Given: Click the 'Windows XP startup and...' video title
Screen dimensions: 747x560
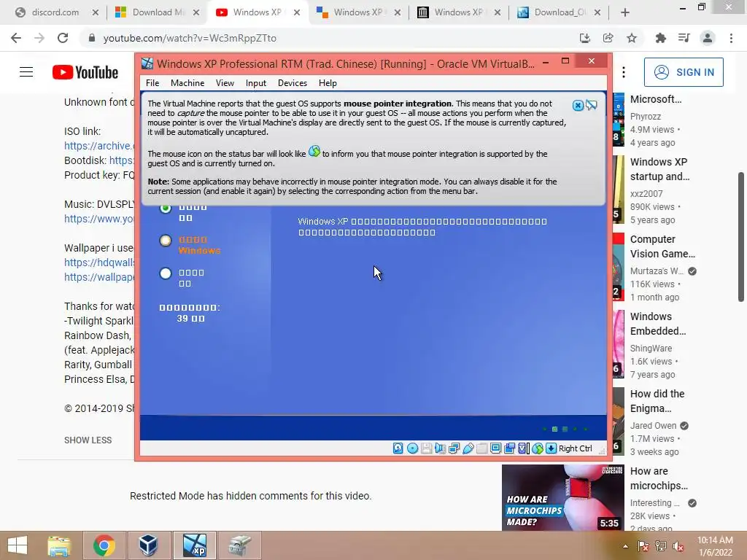Looking at the screenshot, I should tap(659, 169).
